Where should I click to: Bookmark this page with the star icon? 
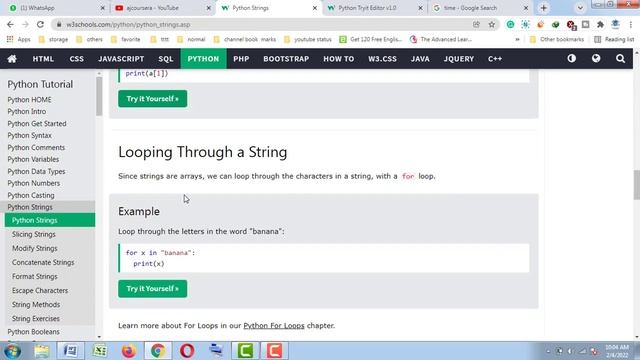point(492,24)
